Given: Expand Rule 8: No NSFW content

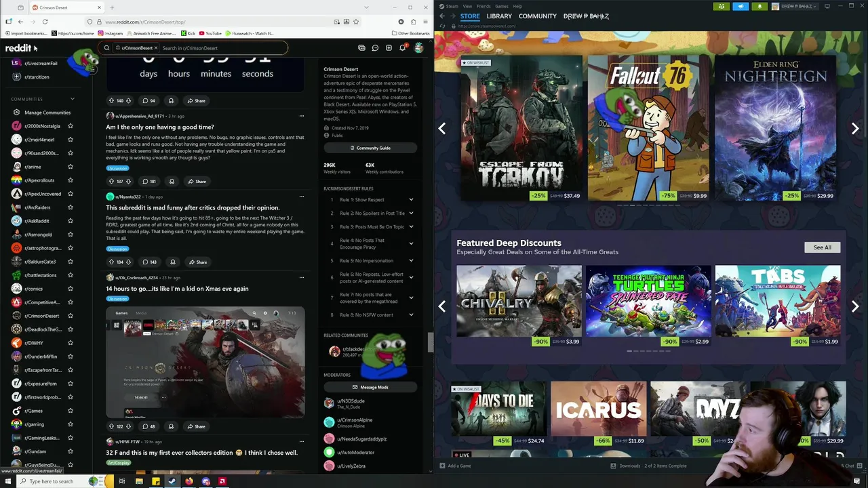Looking at the screenshot, I should coord(411,314).
